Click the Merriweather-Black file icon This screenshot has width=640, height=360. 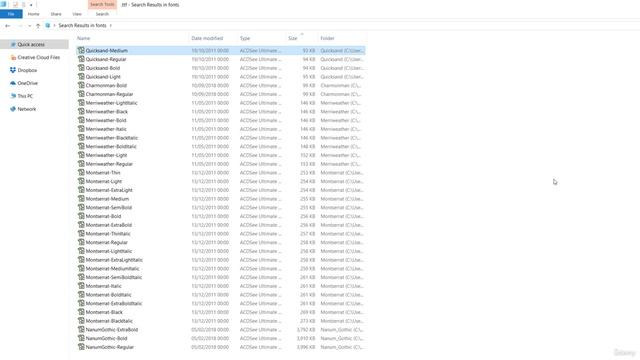(81, 111)
